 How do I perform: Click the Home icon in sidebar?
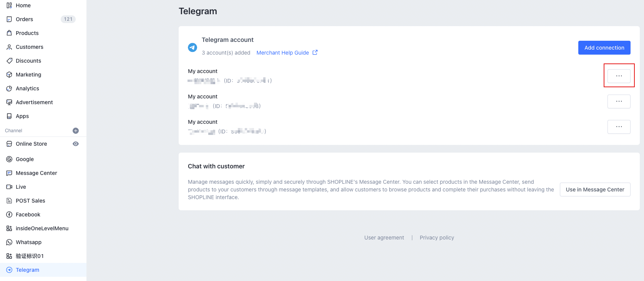[9, 5]
